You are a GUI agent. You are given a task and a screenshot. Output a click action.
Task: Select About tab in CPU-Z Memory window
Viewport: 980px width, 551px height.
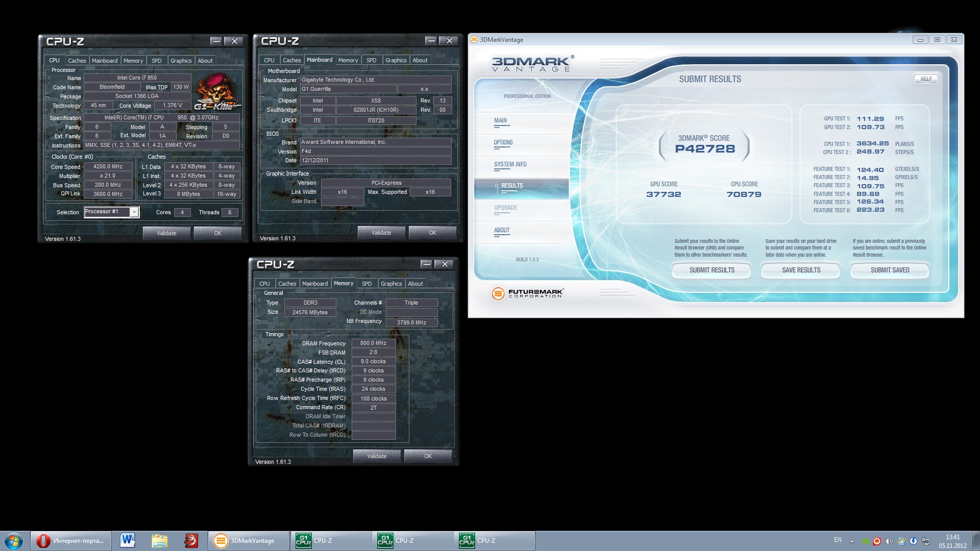(x=415, y=283)
